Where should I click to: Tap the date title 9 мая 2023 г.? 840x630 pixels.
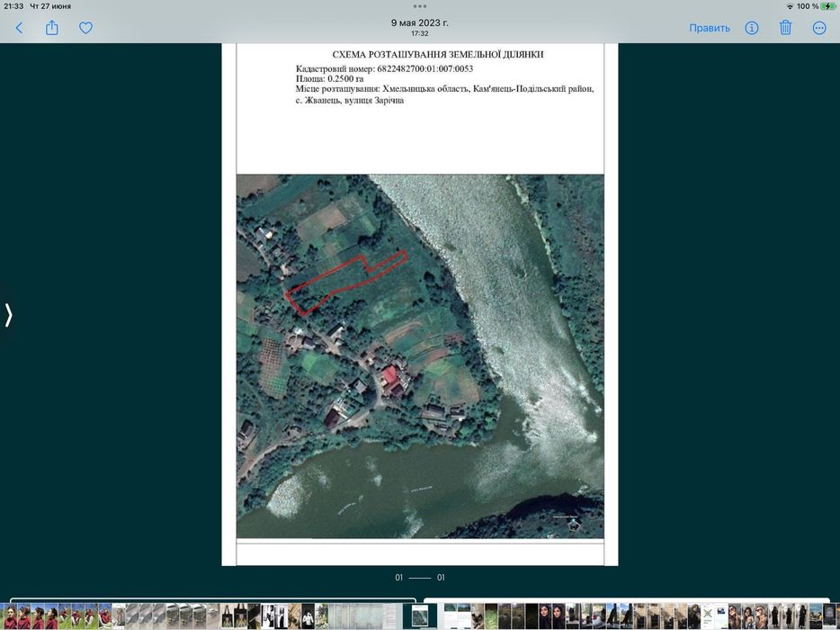pos(420,23)
